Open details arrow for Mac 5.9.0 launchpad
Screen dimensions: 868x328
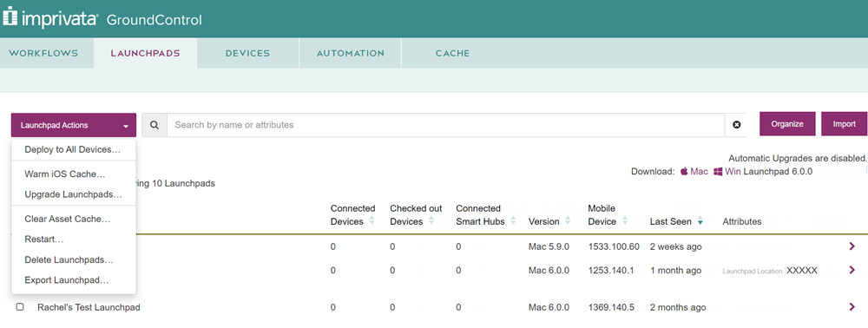point(852,246)
